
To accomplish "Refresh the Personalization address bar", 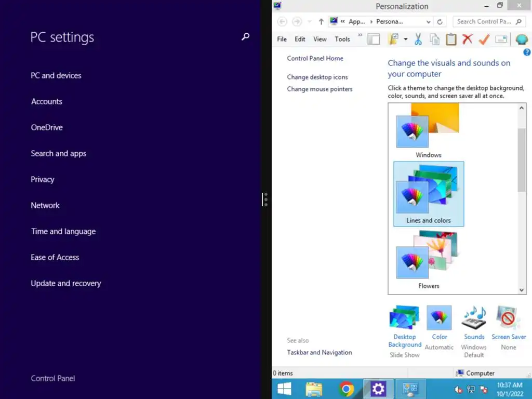I will click(440, 22).
